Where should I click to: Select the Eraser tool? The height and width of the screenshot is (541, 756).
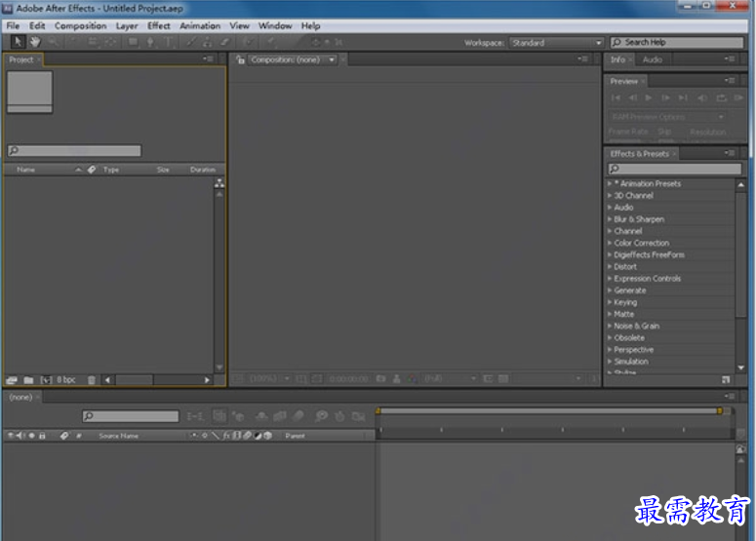[x=224, y=42]
